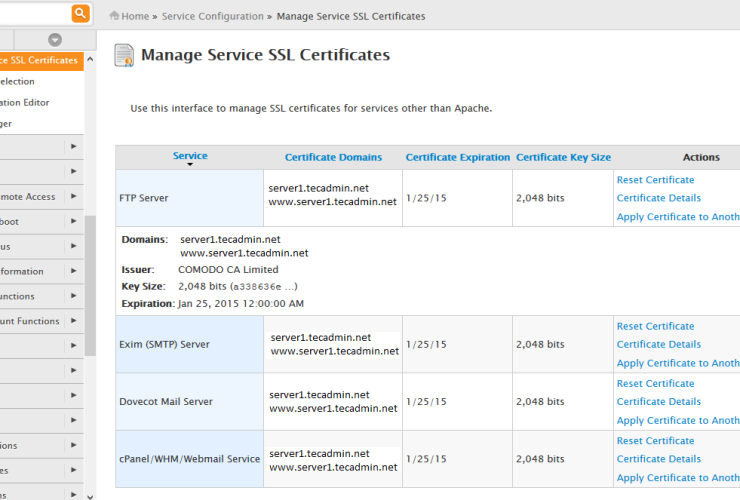The height and width of the screenshot is (500, 740).
Task: Reset Certificate for FTP Server
Action: [655, 180]
